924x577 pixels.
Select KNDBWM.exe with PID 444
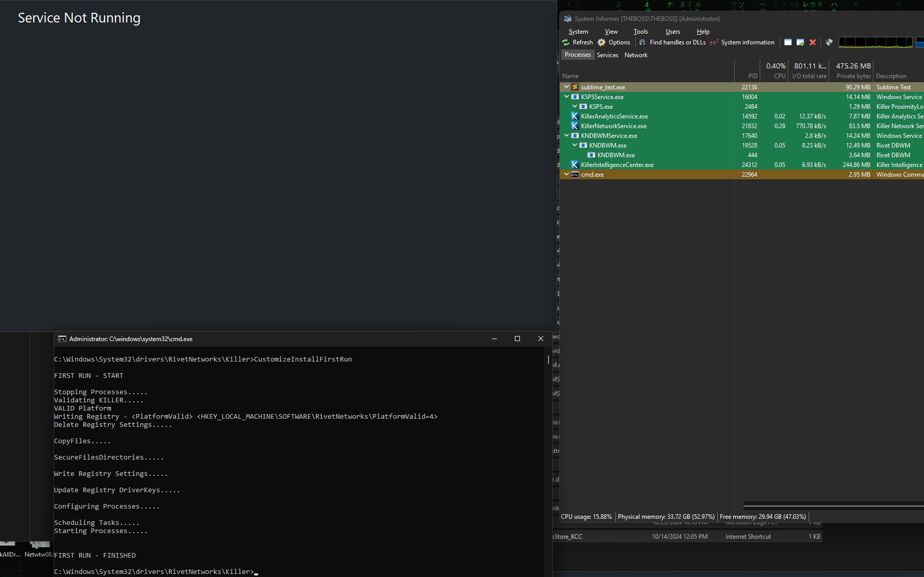[616, 155]
